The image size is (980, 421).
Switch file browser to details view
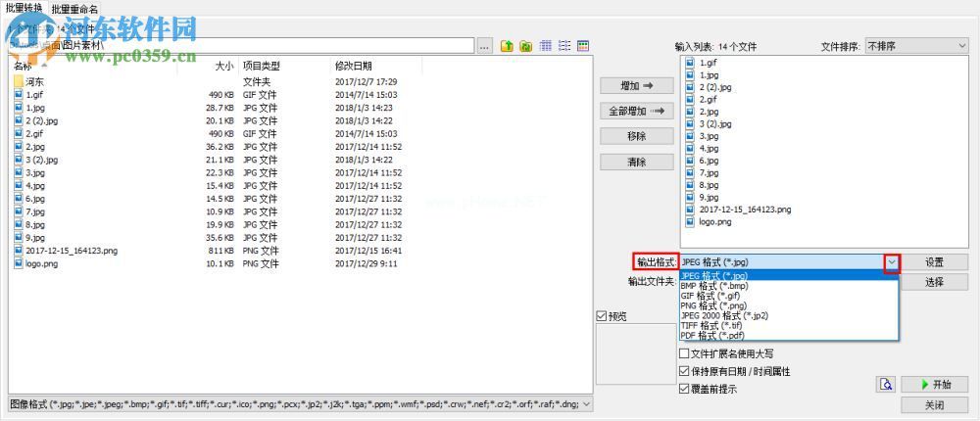coord(546,46)
